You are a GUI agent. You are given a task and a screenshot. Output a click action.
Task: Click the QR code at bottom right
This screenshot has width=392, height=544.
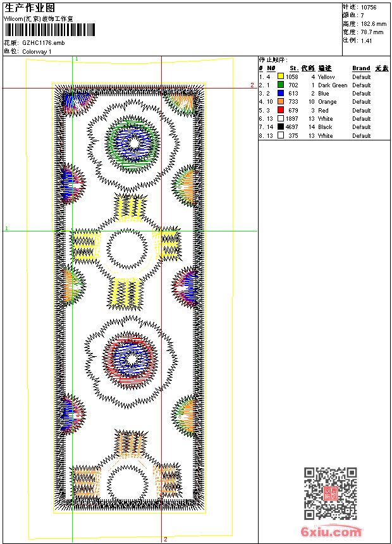(x=330, y=493)
